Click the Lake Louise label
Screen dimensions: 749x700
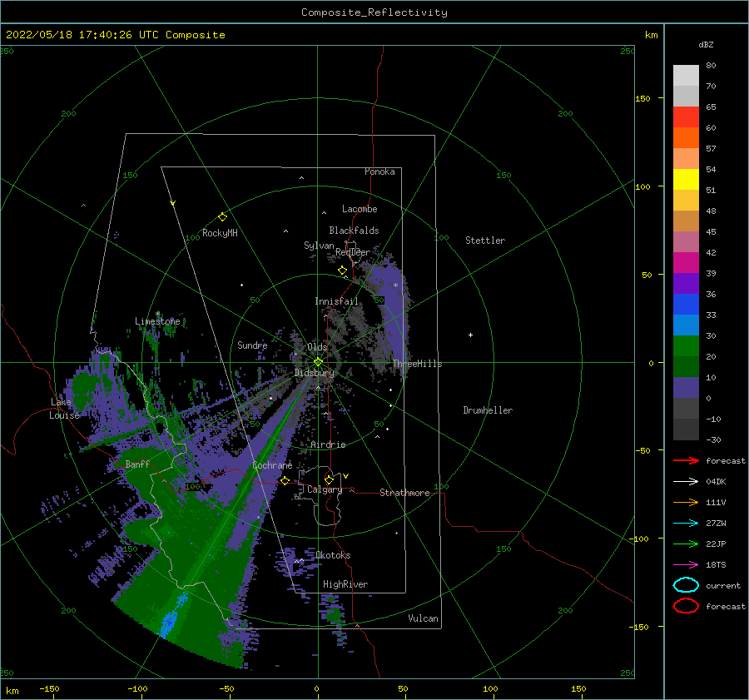(x=64, y=409)
